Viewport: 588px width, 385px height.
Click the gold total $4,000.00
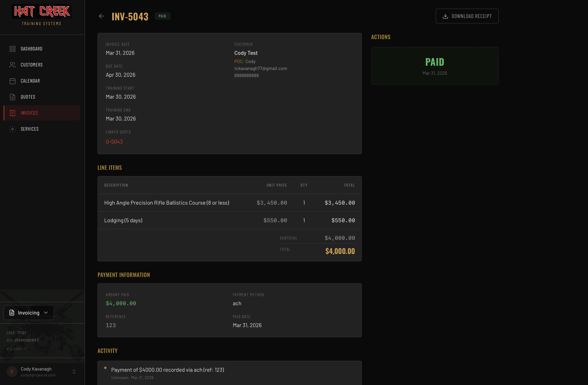tap(340, 251)
